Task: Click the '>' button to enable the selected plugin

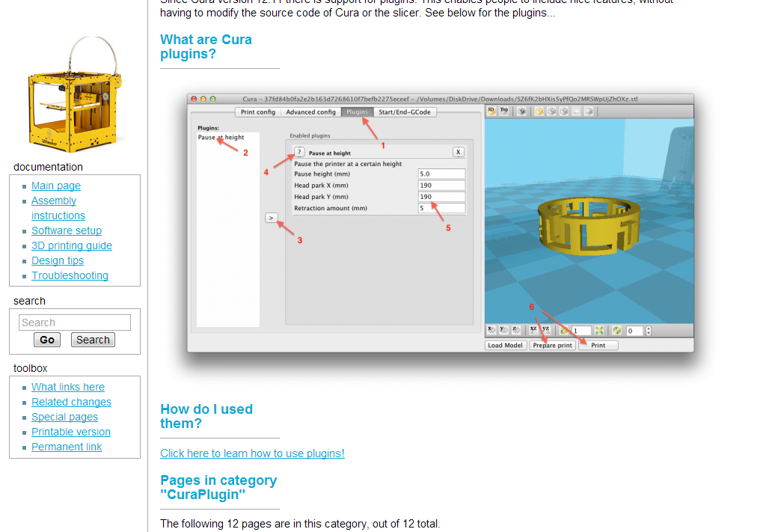Action: (272, 218)
